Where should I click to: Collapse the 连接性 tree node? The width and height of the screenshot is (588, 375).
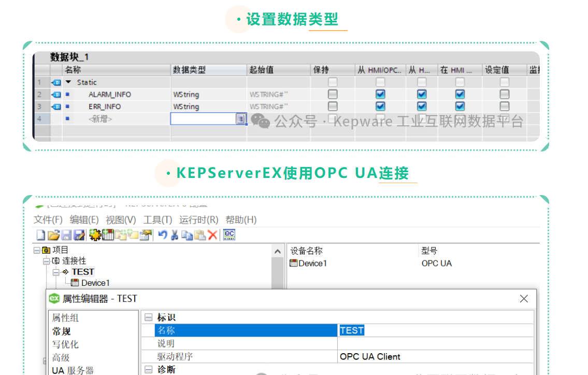46,261
